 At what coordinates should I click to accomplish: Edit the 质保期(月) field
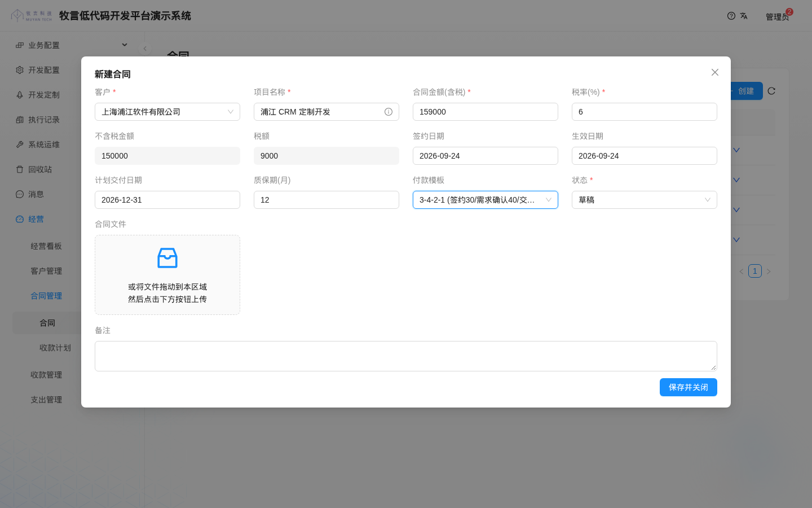pyautogui.click(x=326, y=200)
